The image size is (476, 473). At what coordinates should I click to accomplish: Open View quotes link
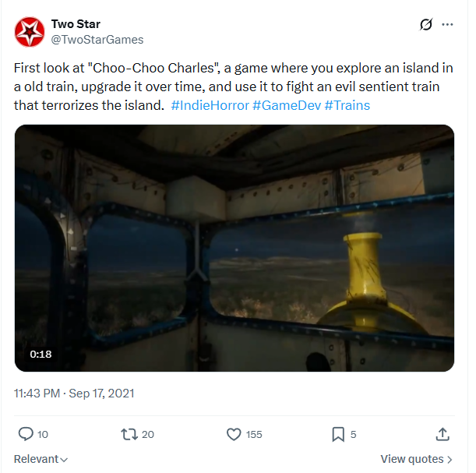[x=417, y=459]
